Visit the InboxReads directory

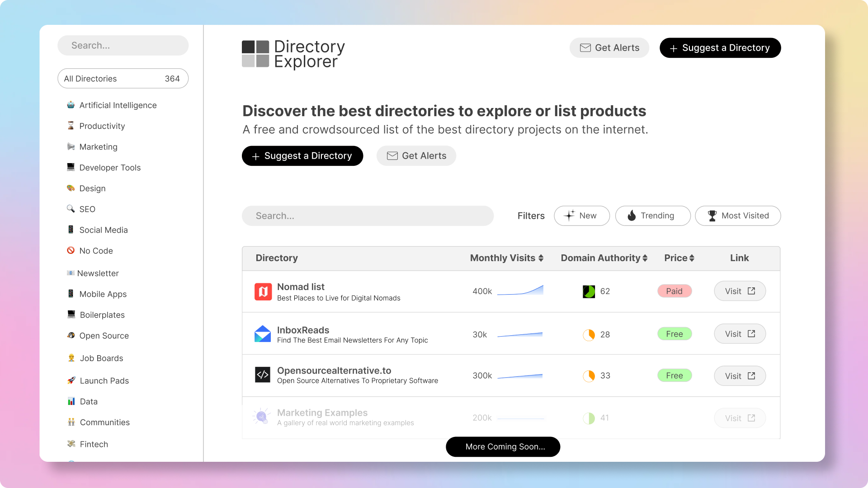740,334
